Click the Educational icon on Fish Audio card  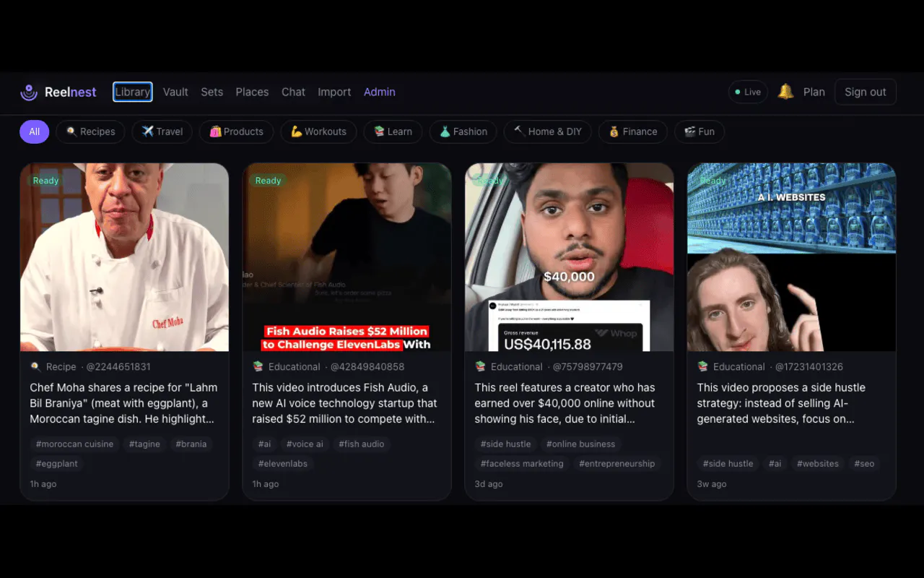(x=258, y=367)
